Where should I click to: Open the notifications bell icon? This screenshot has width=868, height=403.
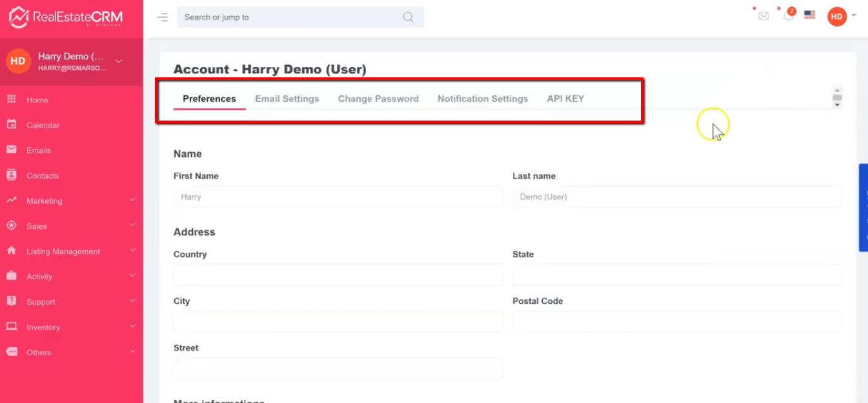tap(788, 16)
